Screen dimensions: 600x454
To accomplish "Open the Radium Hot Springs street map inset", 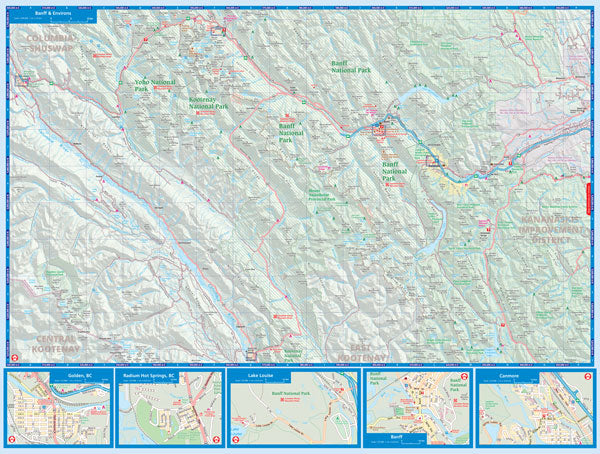I will [x=170, y=408].
